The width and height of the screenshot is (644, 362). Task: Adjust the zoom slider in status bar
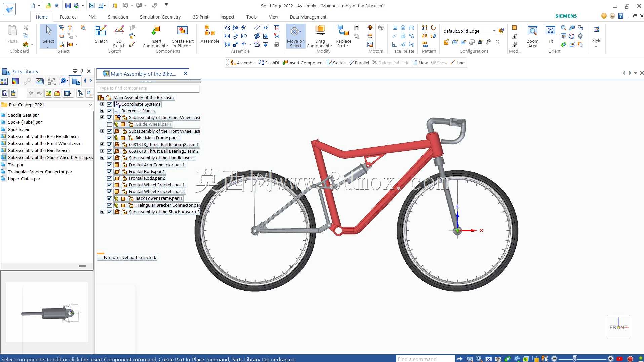tap(575, 359)
